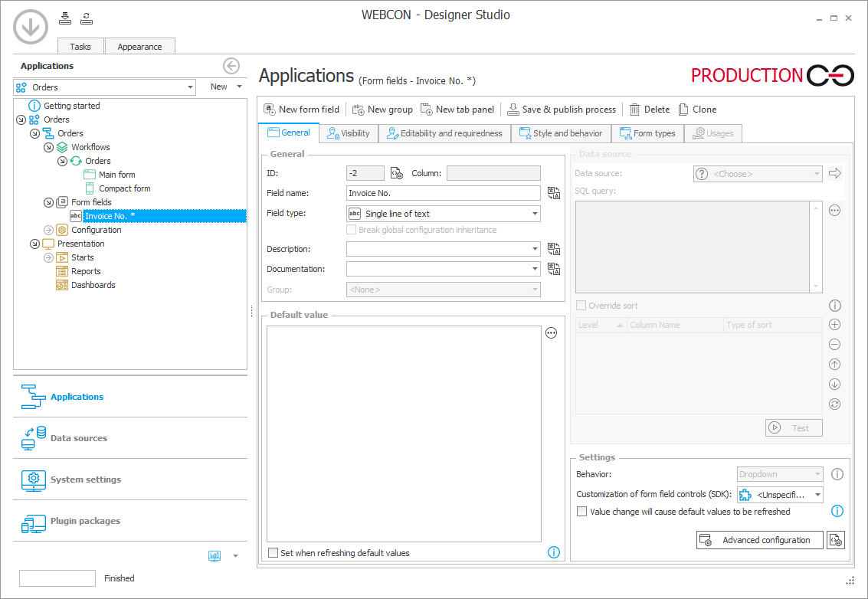Show info for Behavior setting

(837, 474)
